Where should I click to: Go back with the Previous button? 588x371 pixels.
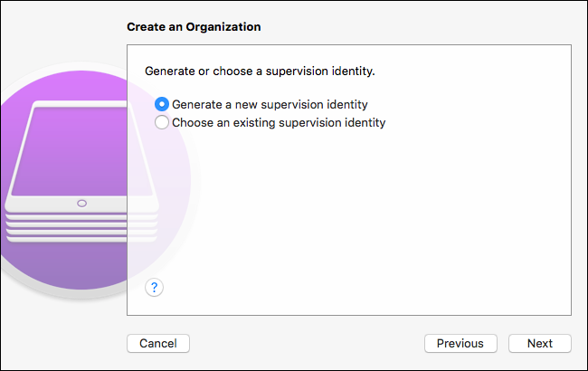pyautogui.click(x=460, y=343)
